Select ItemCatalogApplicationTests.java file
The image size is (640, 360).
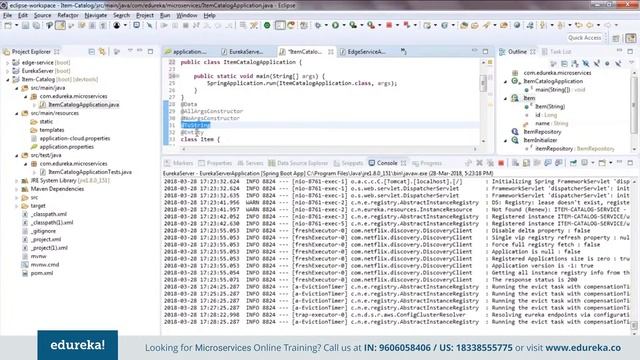(90, 172)
